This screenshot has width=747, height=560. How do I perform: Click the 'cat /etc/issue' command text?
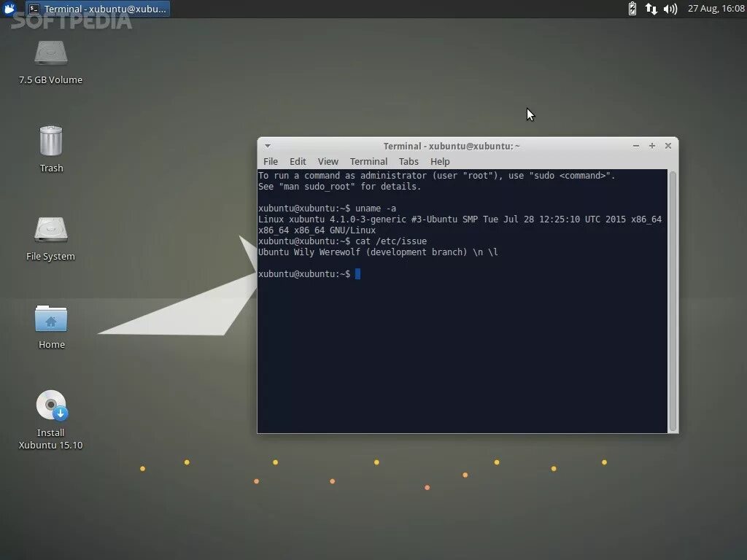point(391,241)
